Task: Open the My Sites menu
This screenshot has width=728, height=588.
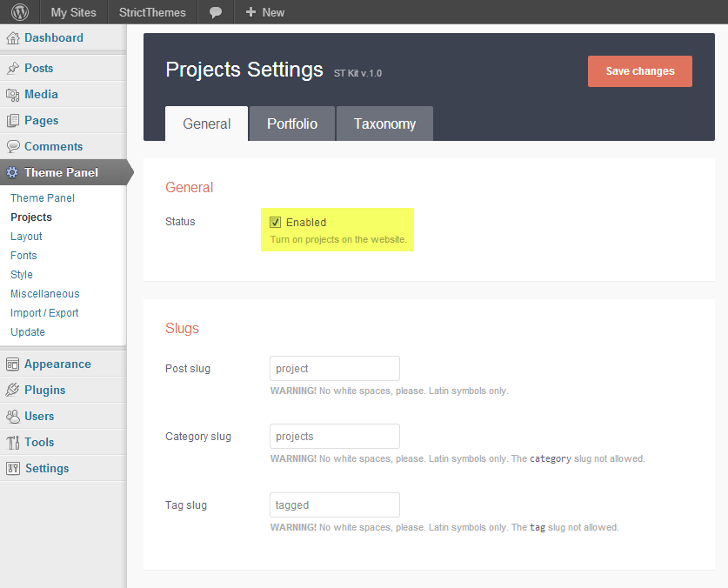Action: 73,12
